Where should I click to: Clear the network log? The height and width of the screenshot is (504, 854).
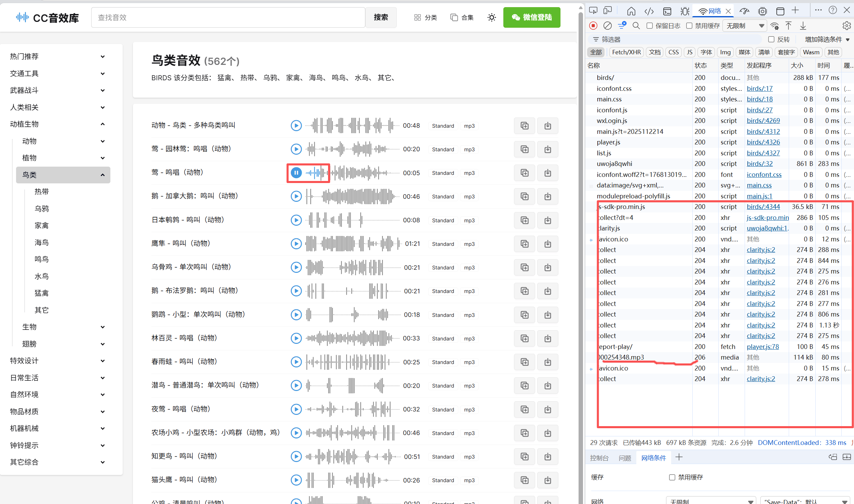(607, 26)
